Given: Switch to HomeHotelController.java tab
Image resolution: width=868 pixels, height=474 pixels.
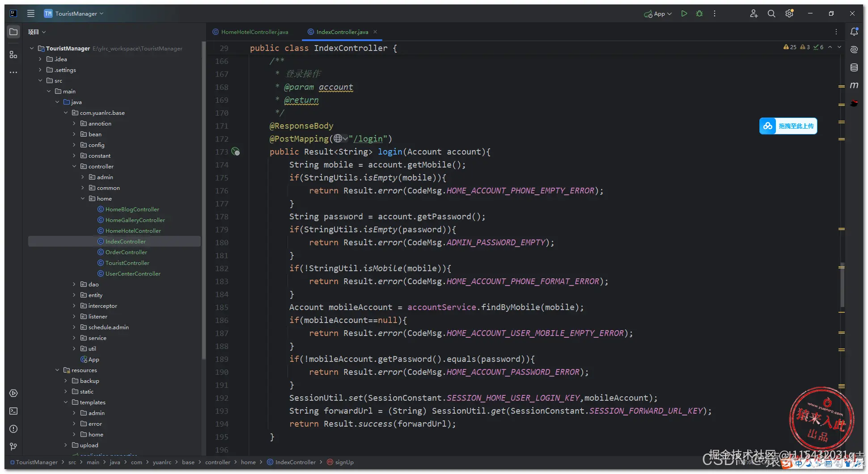Looking at the screenshot, I should point(250,32).
